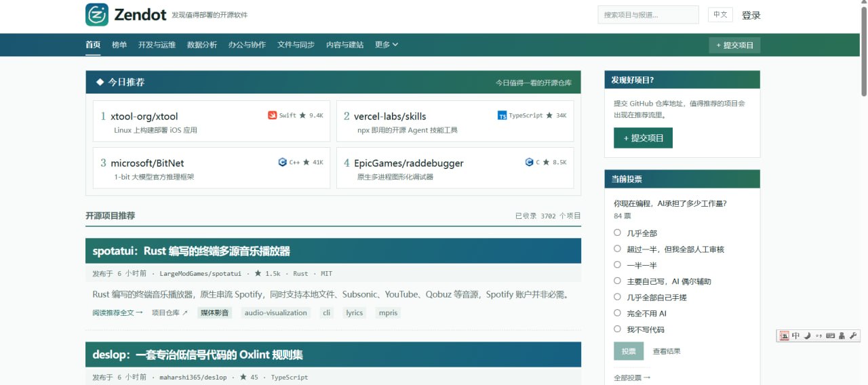The image size is (868, 385).
Task: Click the star icon next to 8.5K
Action: coord(546,162)
